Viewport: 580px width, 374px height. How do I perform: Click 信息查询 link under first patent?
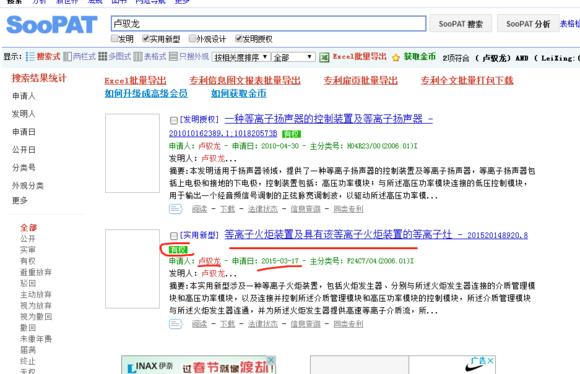tap(305, 209)
